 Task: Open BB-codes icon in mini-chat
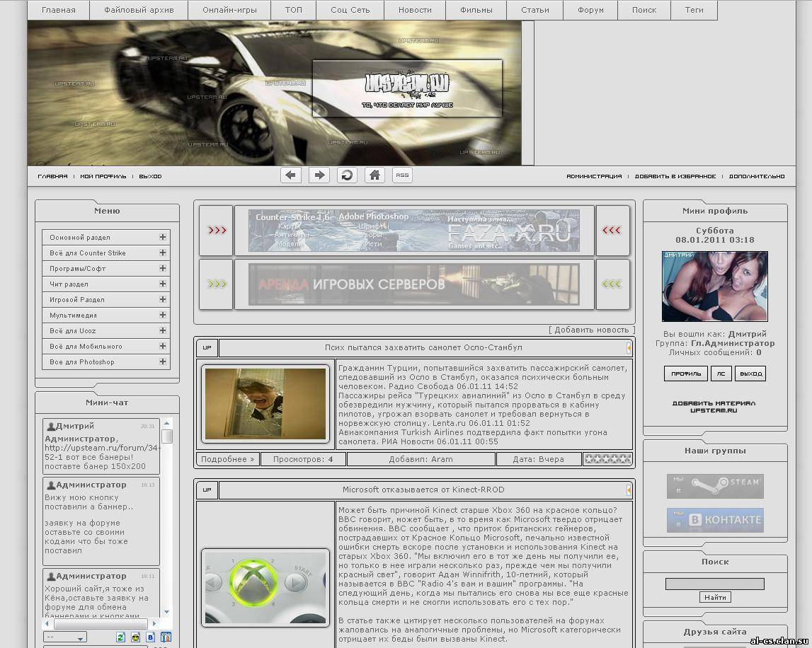(x=150, y=637)
